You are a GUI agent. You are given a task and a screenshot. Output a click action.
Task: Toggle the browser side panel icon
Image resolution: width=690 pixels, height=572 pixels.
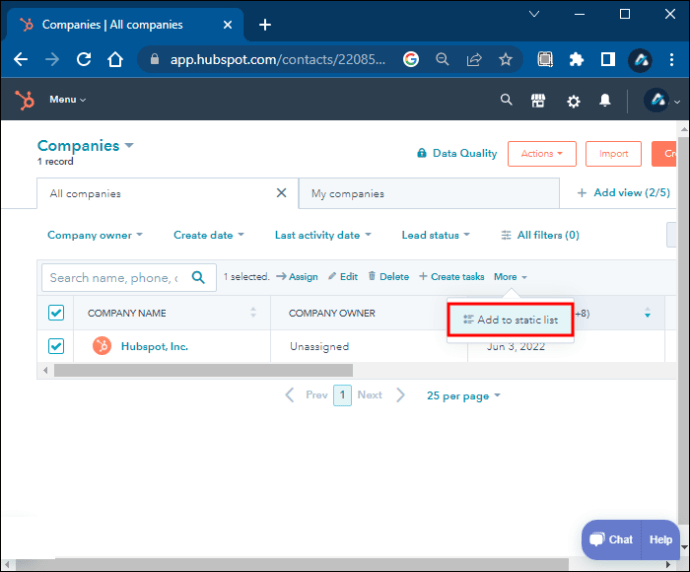(x=608, y=59)
